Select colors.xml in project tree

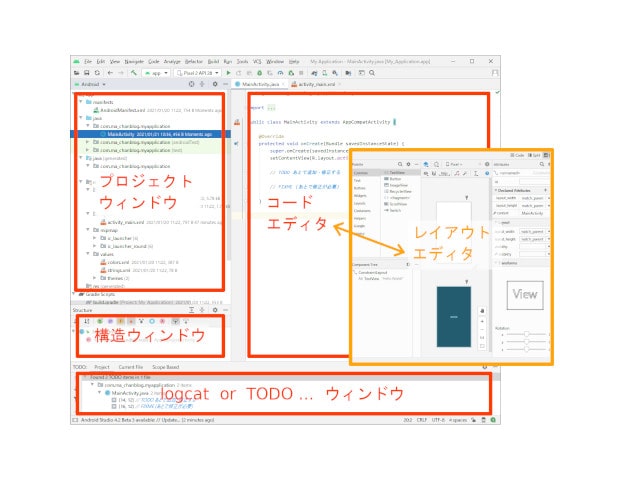tap(115, 262)
